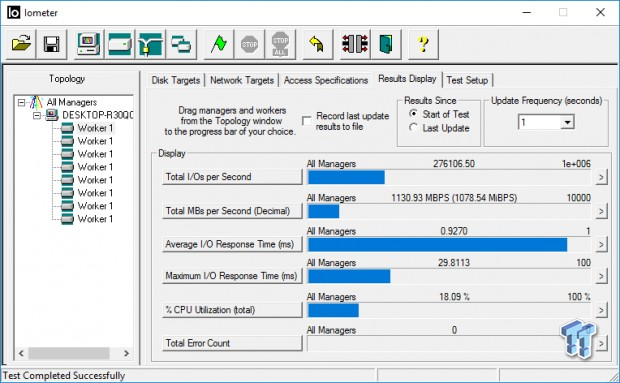Open options arrow for Maximum I/O Response Time

[x=601, y=276]
